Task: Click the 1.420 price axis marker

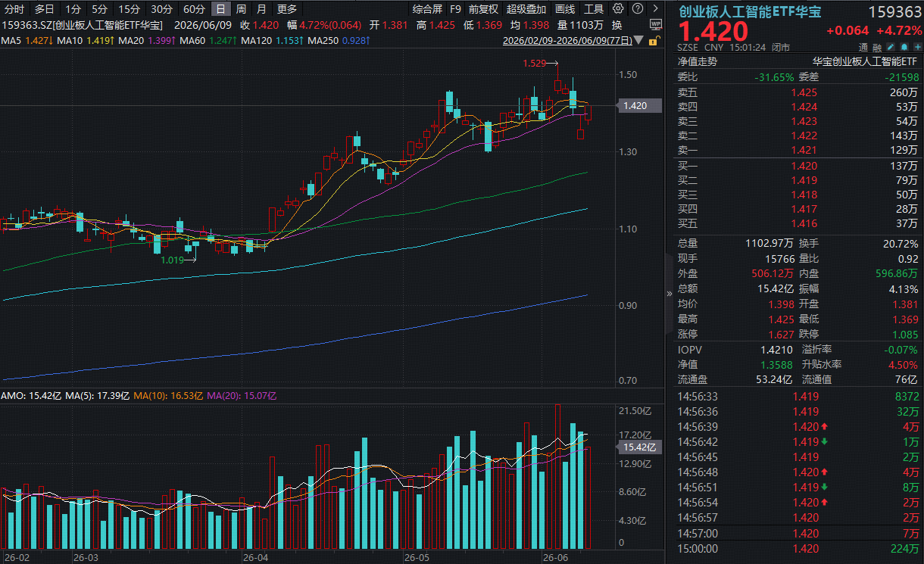Action: point(635,105)
